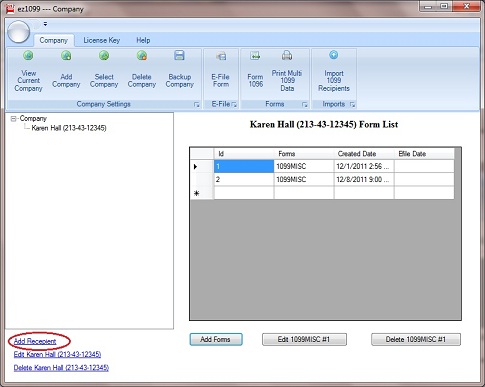Click the Backup Company disk icon
The width and height of the screenshot is (485, 387).
tap(179, 56)
